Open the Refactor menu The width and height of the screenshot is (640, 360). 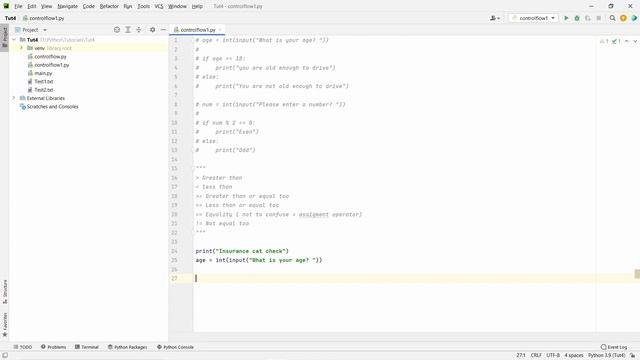109,6
